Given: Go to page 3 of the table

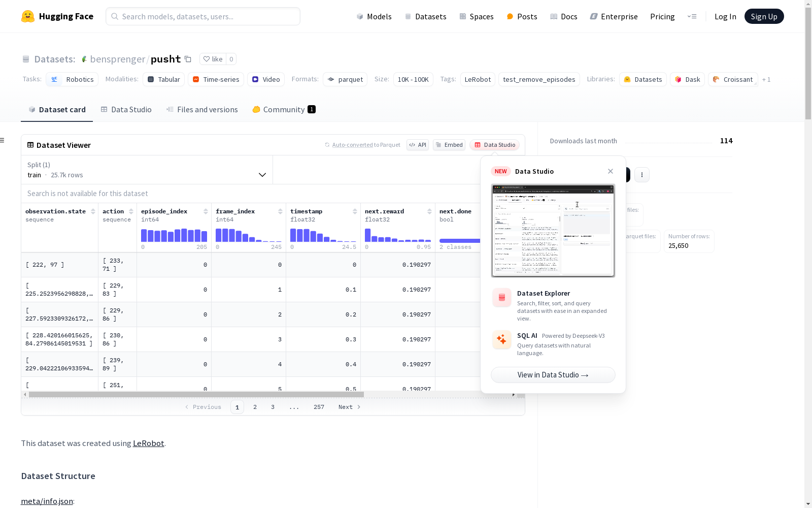Looking at the screenshot, I should [273, 407].
